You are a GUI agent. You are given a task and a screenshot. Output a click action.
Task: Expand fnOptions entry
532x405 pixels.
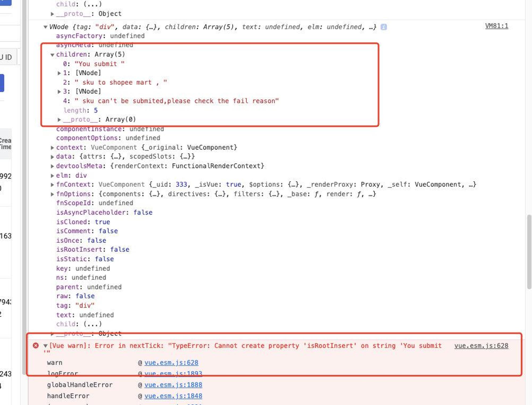52,194
